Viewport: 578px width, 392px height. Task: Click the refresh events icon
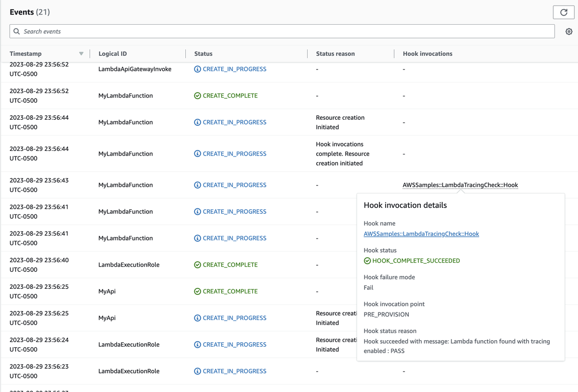(563, 12)
